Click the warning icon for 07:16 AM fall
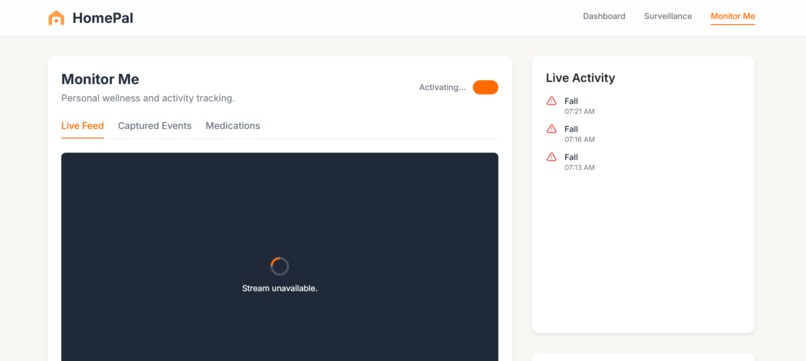 tap(552, 129)
